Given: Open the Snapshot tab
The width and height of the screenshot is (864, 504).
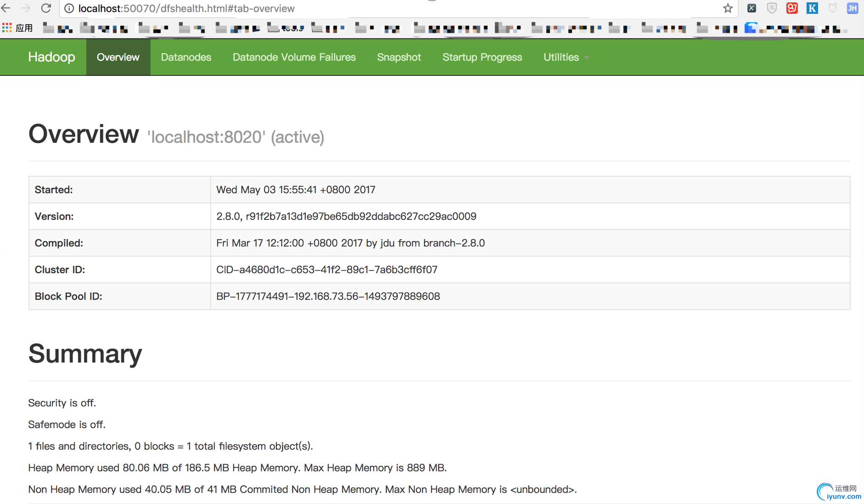Looking at the screenshot, I should 399,57.
